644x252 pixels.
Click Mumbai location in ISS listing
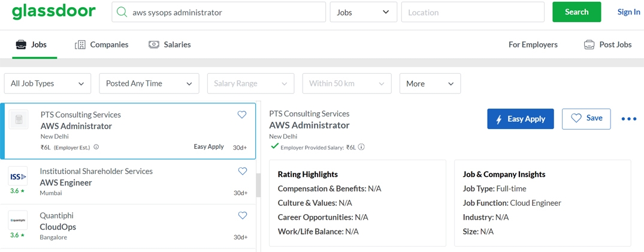pyautogui.click(x=51, y=193)
